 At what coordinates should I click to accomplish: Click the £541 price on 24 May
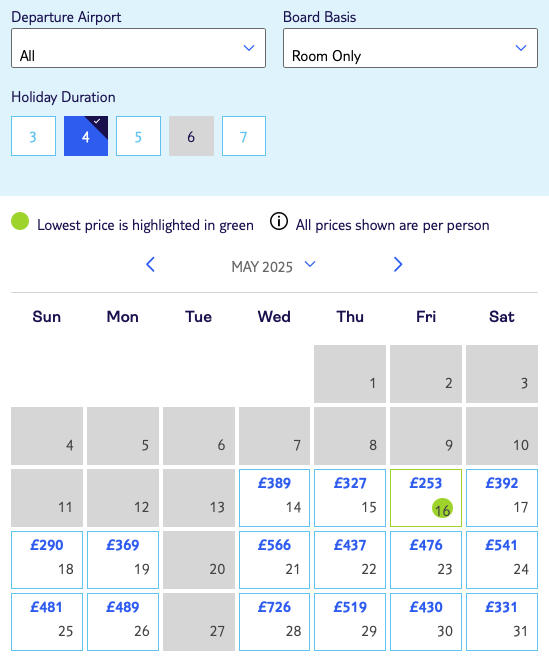pyautogui.click(x=502, y=560)
